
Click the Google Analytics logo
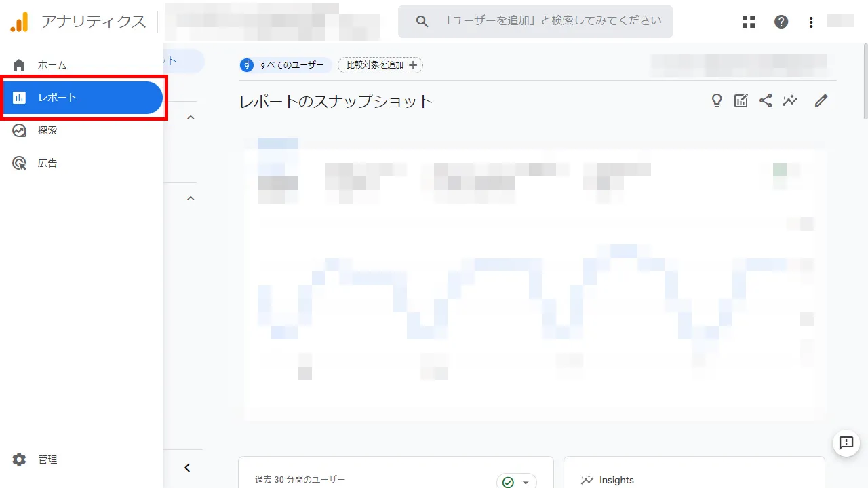(x=20, y=21)
